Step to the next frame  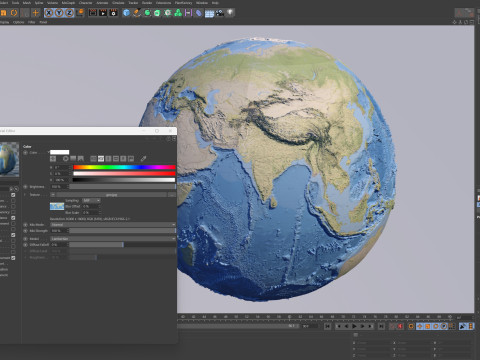(x=362, y=326)
